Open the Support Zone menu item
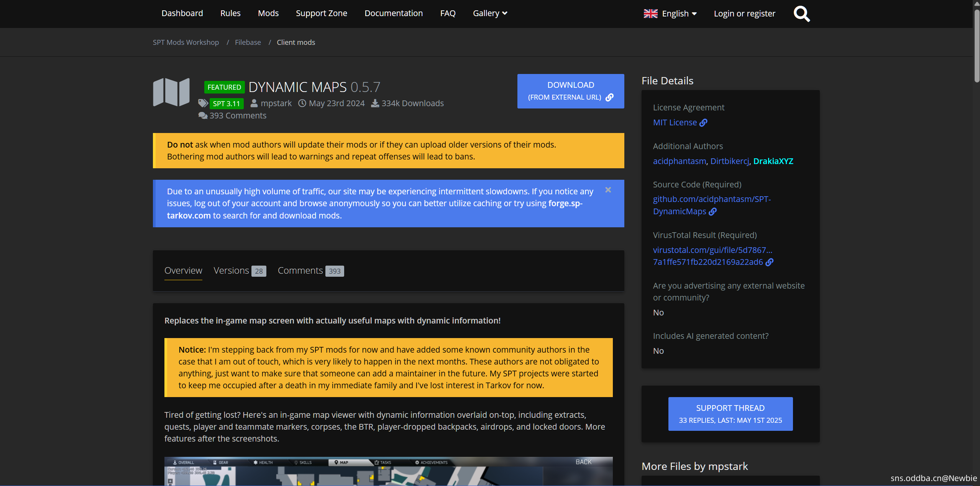 click(x=322, y=13)
